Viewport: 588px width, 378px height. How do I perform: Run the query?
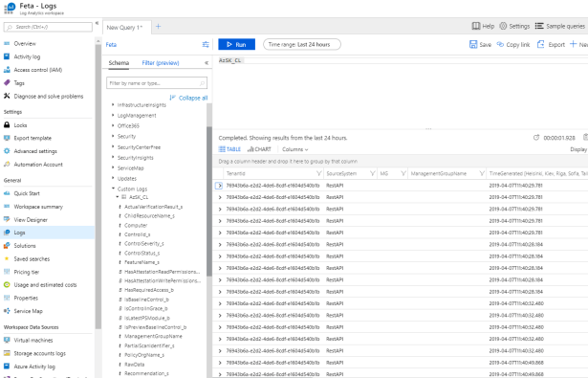click(x=236, y=45)
